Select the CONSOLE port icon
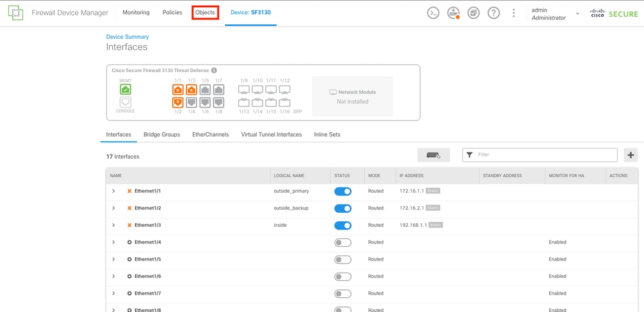This screenshot has width=644, height=312. [x=126, y=102]
